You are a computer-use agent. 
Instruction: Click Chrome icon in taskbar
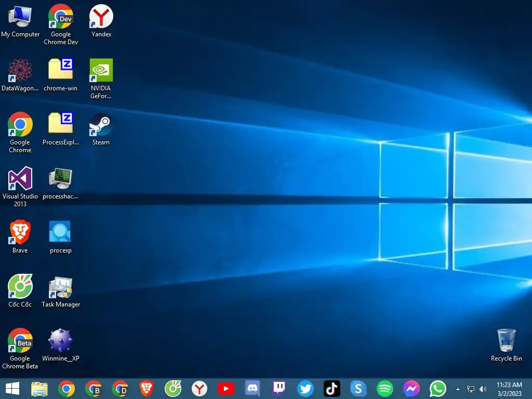click(x=66, y=389)
